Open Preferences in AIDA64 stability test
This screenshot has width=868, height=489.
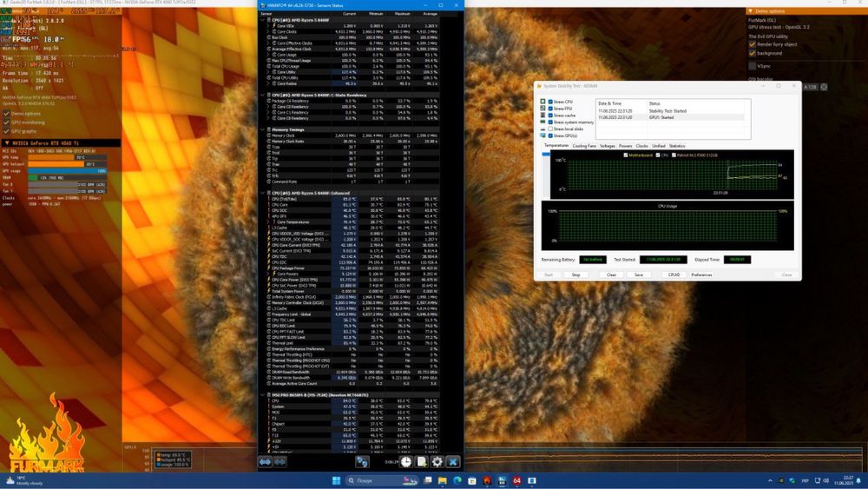tap(701, 274)
